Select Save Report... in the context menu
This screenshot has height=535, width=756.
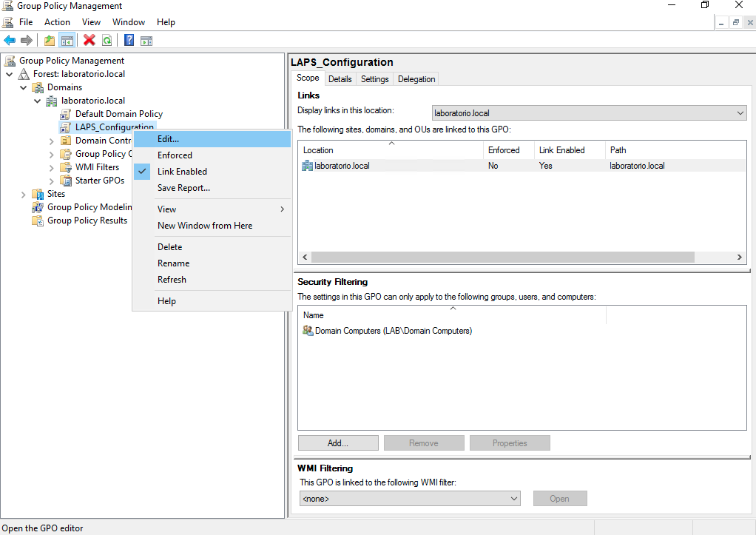click(212, 188)
